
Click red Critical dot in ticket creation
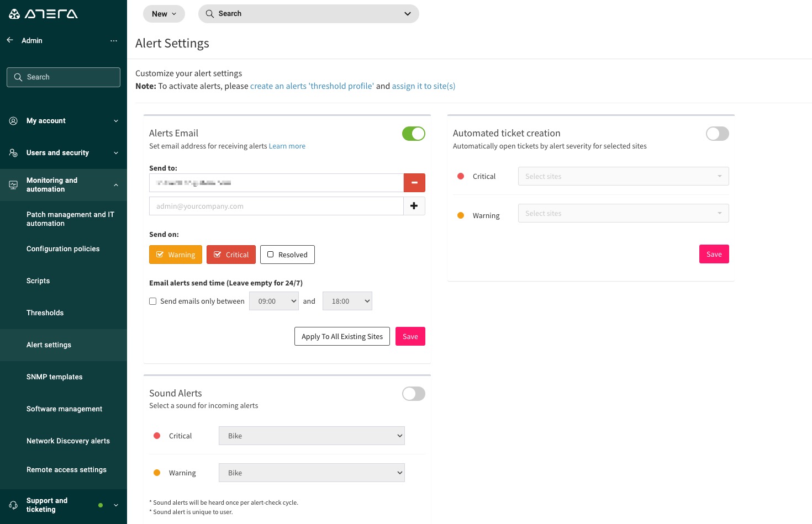tap(461, 176)
